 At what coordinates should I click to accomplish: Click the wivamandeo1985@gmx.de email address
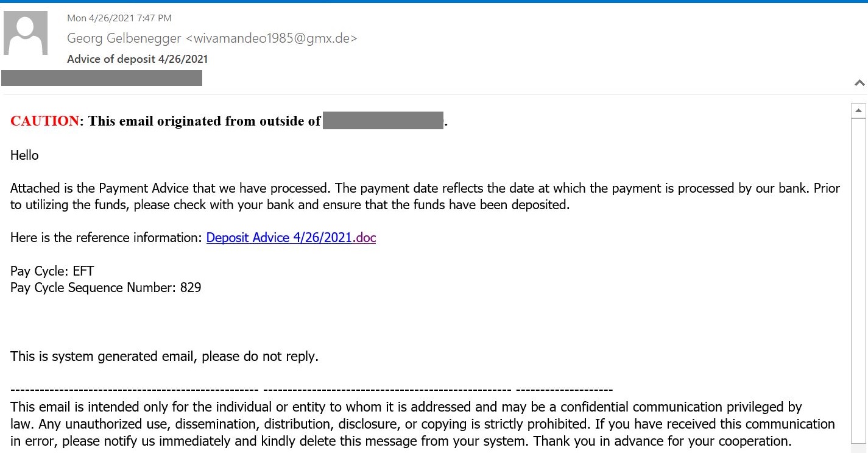(x=272, y=38)
